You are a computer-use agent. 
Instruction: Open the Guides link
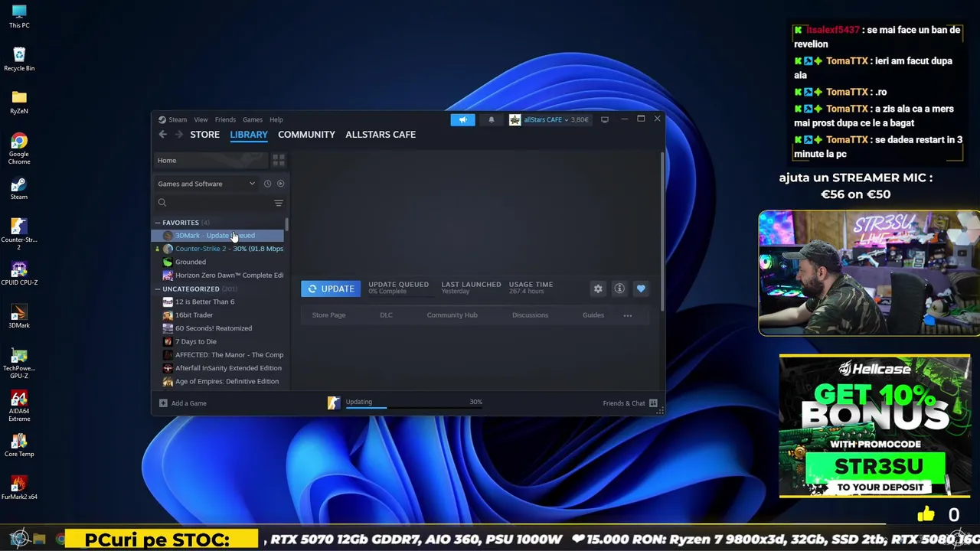(x=593, y=315)
